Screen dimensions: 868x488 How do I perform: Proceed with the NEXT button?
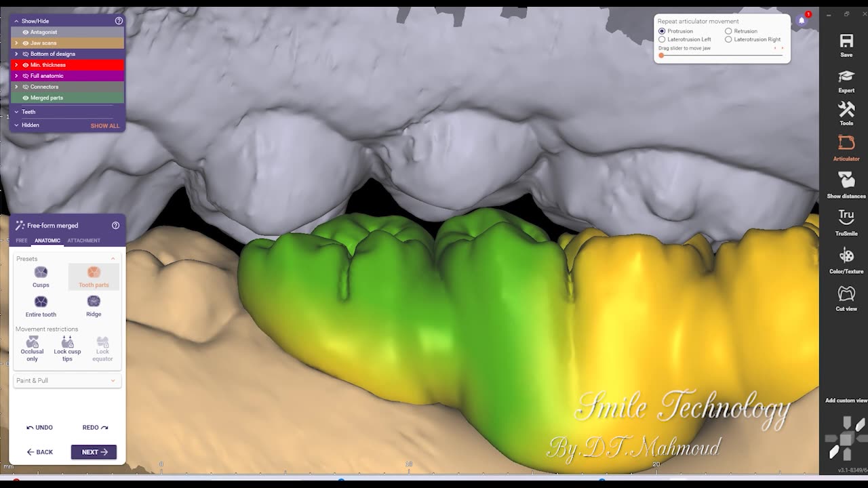(94, 452)
